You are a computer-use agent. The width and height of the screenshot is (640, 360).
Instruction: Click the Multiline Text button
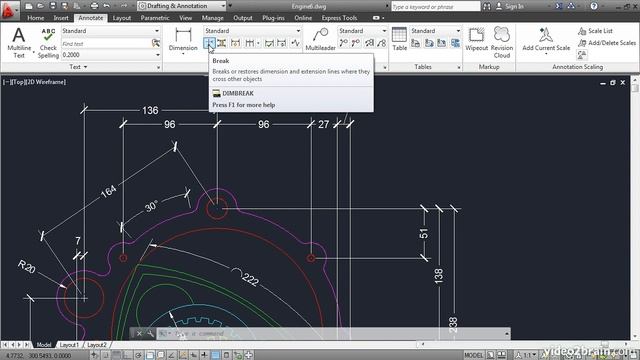point(19,42)
